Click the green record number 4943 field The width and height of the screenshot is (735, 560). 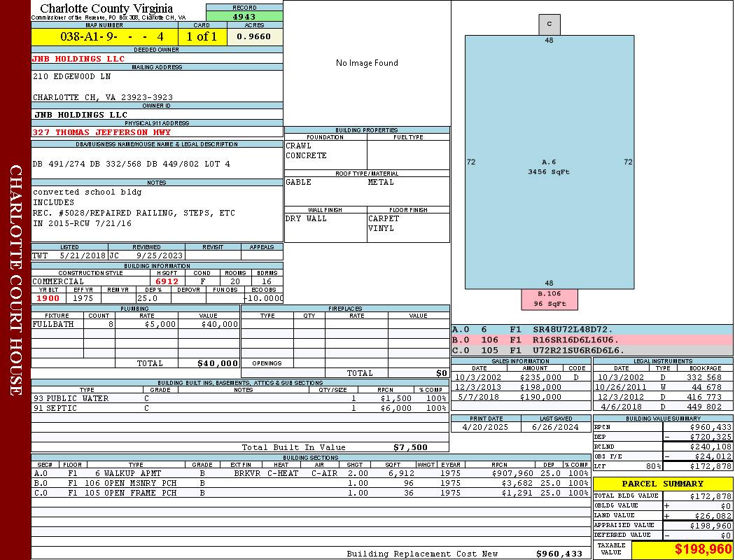tap(244, 16)
